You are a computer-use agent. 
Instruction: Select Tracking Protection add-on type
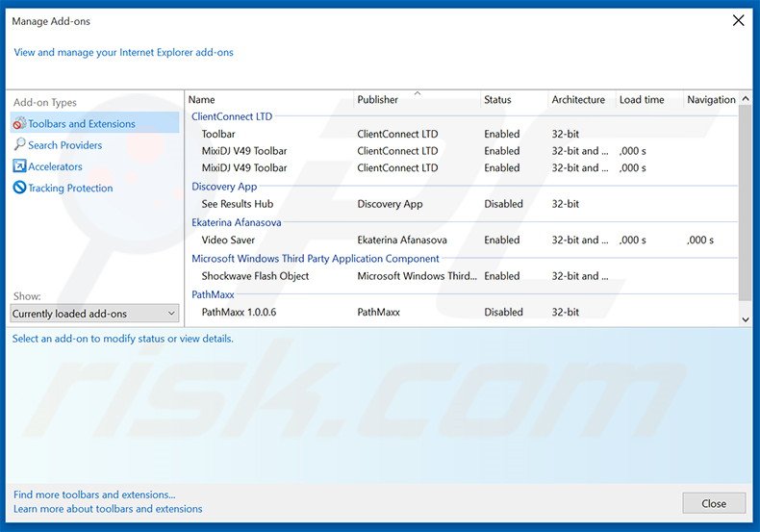pyautogui.click(x=70, y=188)
